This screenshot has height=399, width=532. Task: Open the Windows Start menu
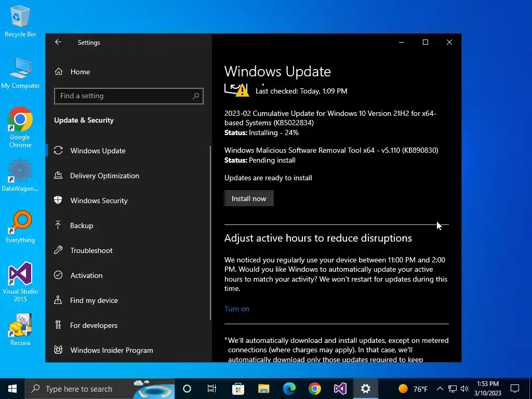[12, 389]
